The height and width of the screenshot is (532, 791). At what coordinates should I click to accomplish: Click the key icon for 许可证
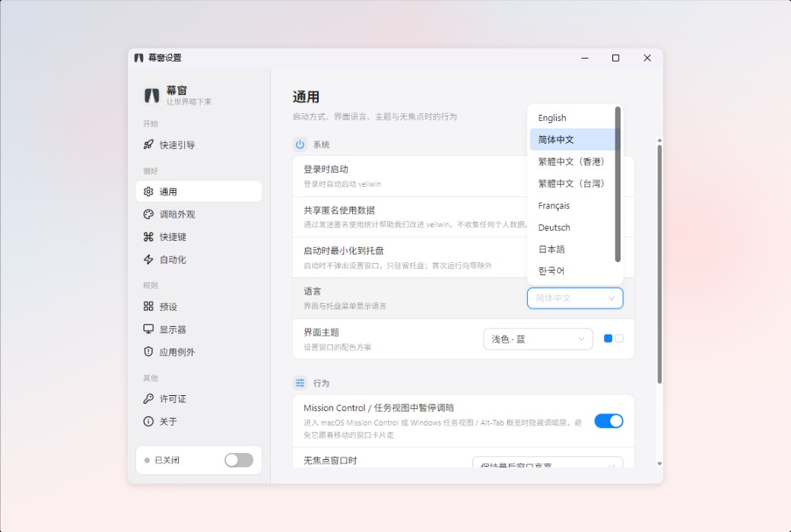point(148,399)
